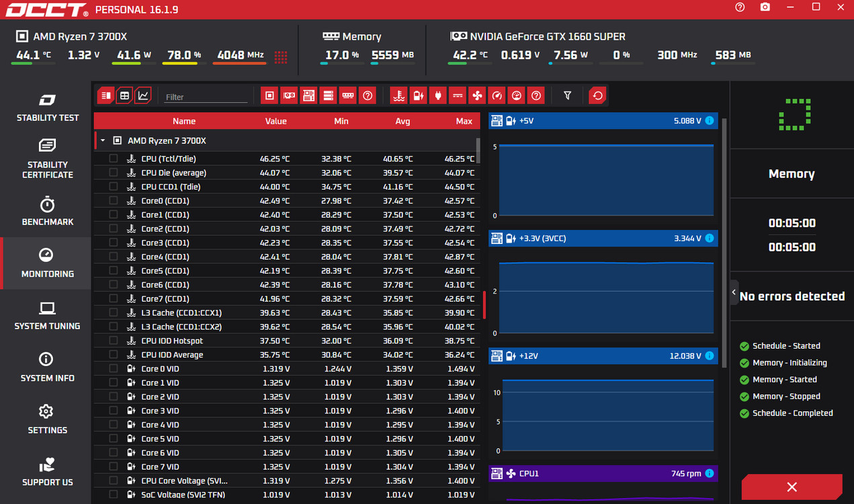Toggle power plug sensor type filter
Screen dimensions: 854x504
[438, 96]
